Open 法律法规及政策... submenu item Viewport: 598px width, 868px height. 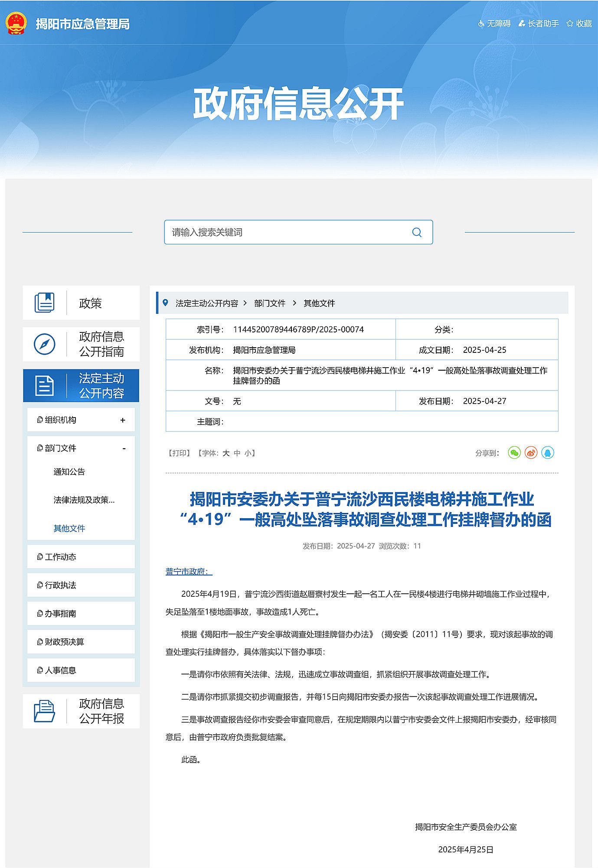point(84,500)
